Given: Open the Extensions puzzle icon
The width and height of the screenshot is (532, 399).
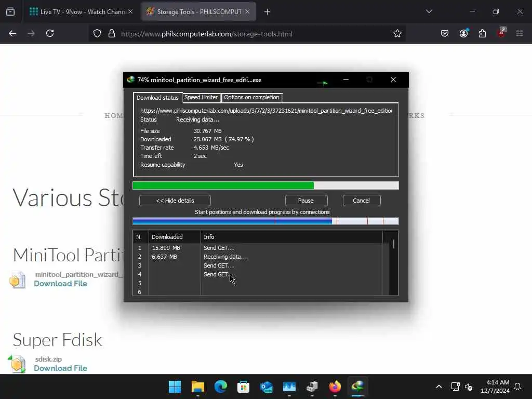Looking at the screenshot, I should pos(482,34).
